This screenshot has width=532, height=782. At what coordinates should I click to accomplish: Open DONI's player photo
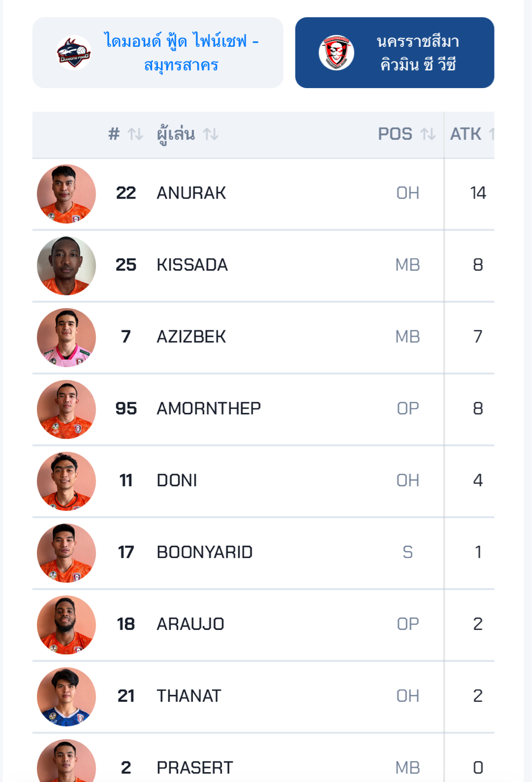[66, 481]
